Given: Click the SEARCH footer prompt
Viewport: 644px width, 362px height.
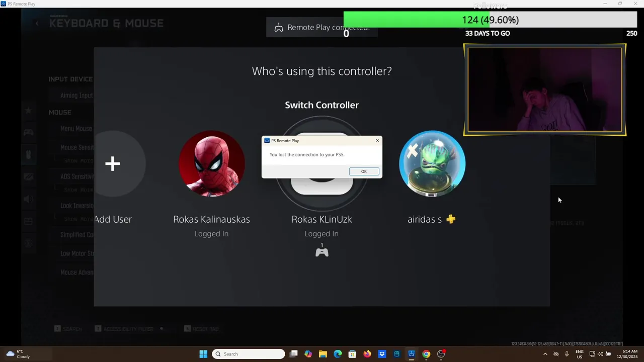Looking at the screenshot, I should (x=68, y=329).
